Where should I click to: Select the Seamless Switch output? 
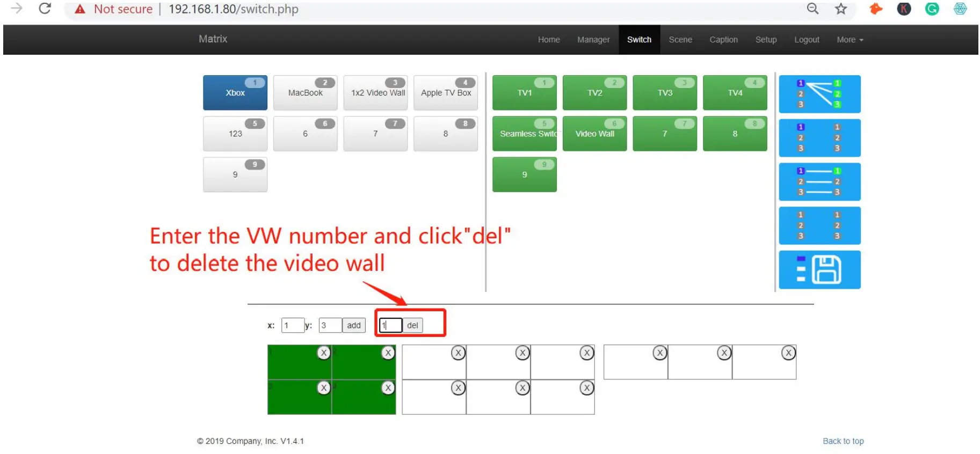click(525, 134)
